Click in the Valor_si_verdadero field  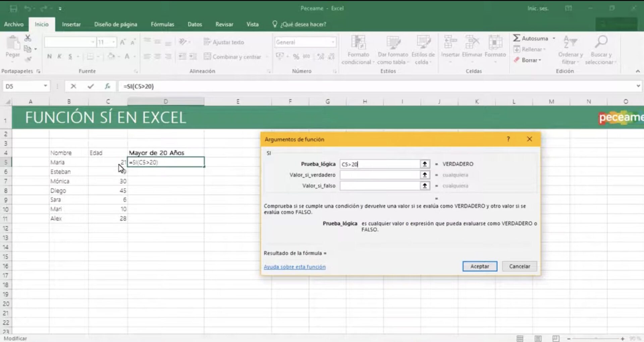pyautogui.click(x=380, y=175)
